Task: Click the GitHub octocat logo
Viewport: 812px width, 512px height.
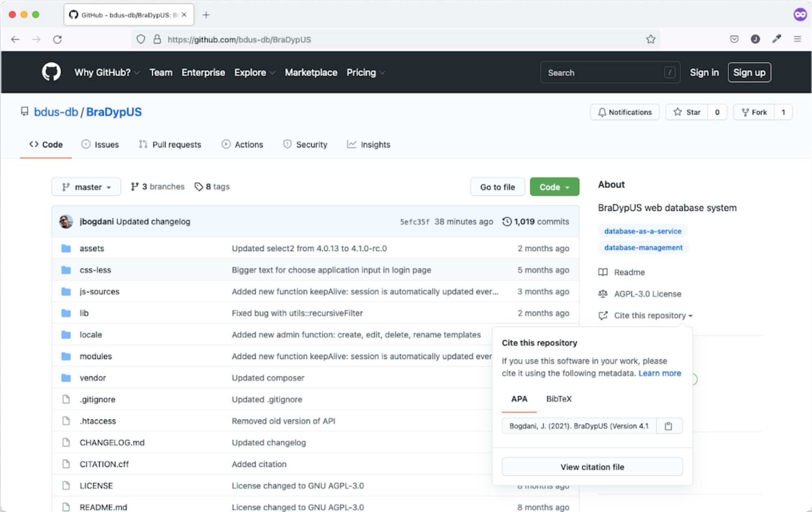Action: coord(50,72)
